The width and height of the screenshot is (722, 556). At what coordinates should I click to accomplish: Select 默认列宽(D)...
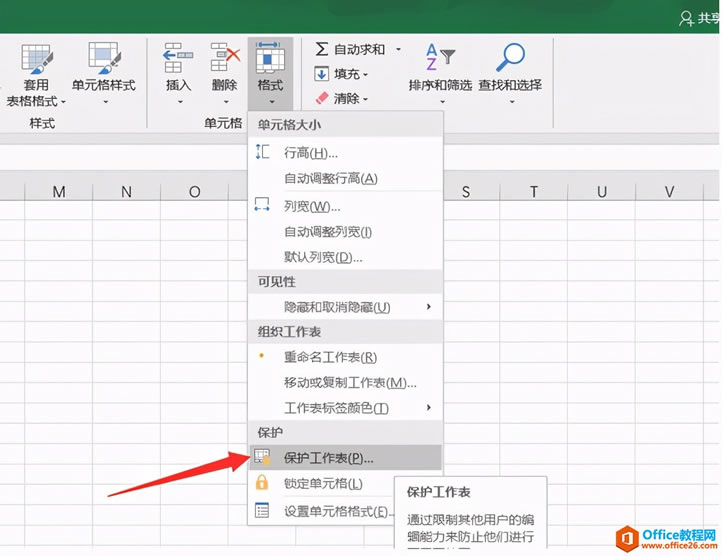[x=345, y=257]
